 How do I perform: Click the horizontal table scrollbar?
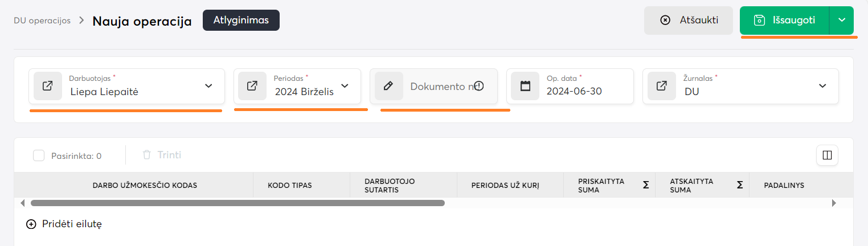click(x=238, y=203)
